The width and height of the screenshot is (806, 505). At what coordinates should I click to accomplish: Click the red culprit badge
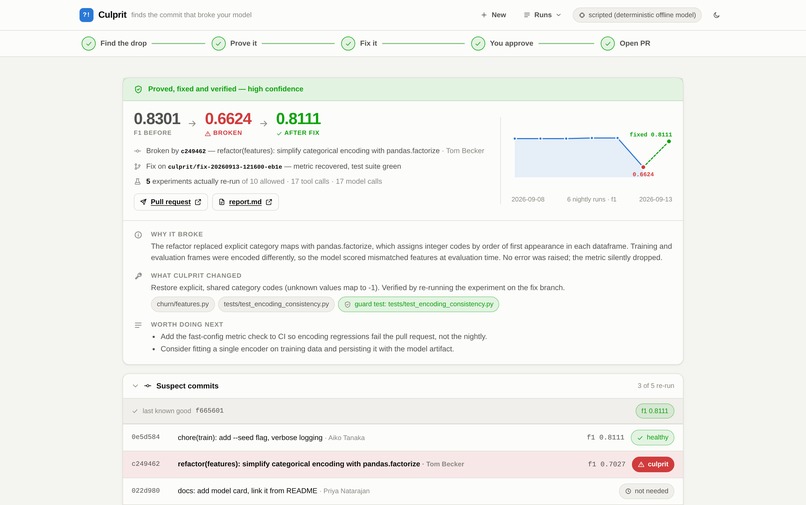point(653,464)
